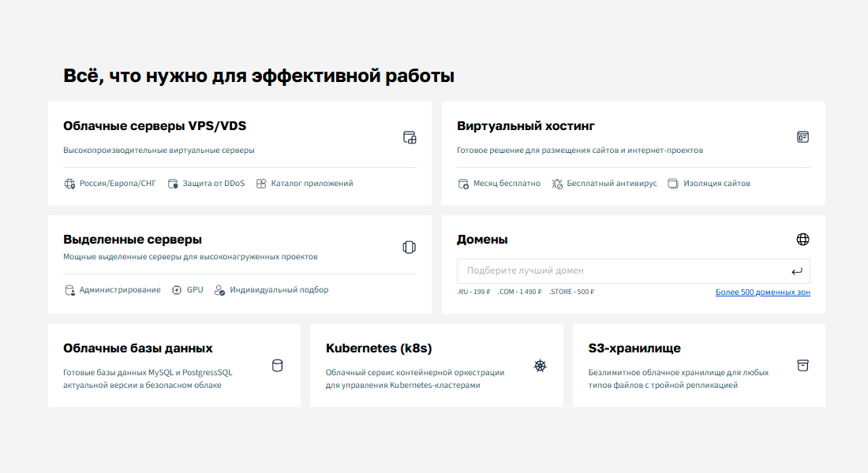Click Высокопроизводительные виртуальные серверы description
The width and height of the screenshot is (868, 473).
(159, 150)
